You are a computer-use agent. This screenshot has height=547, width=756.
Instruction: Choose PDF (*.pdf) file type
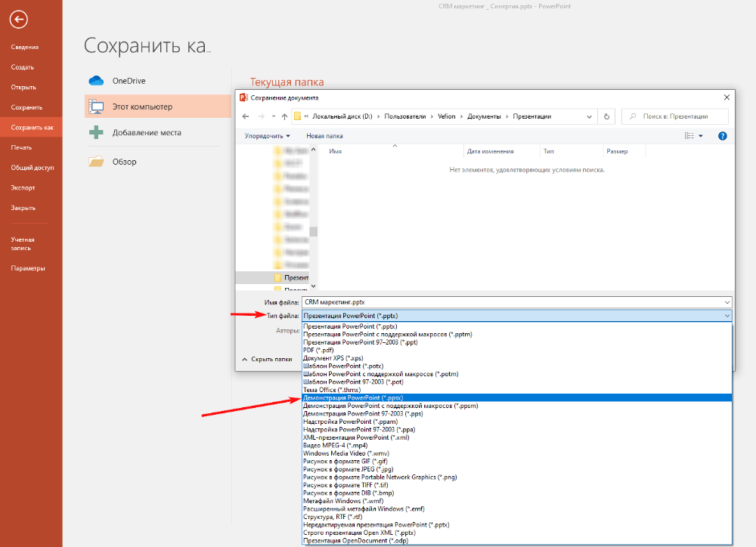517,351
